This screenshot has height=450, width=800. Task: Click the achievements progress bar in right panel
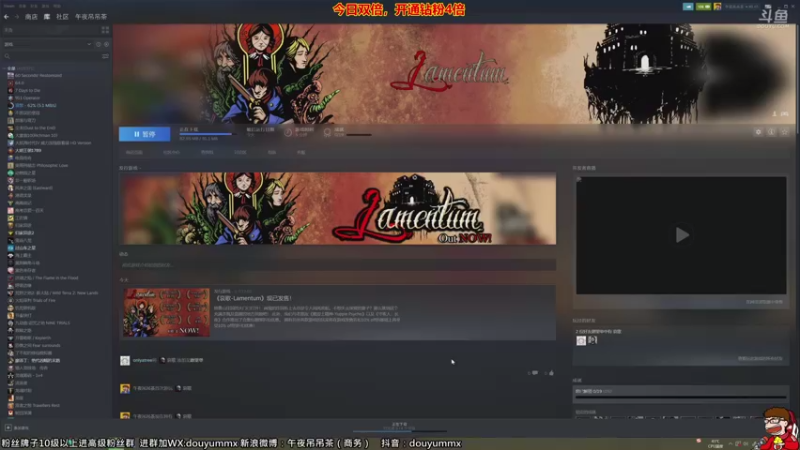point(682,397)
